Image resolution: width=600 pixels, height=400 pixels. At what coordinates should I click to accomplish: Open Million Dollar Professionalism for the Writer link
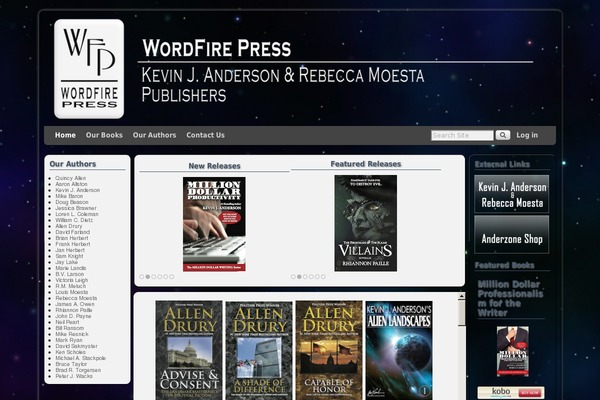[x=510, y=299]
